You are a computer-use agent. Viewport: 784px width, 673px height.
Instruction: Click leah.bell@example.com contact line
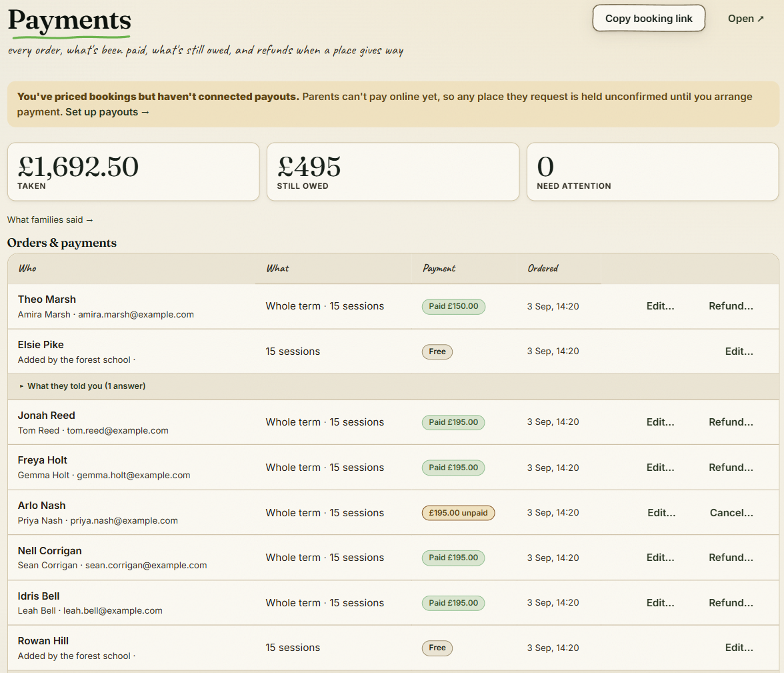[x=90, y=611]
